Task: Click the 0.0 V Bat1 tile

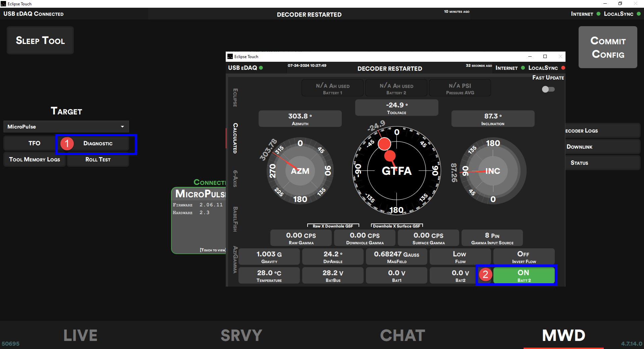Action: 396,276
